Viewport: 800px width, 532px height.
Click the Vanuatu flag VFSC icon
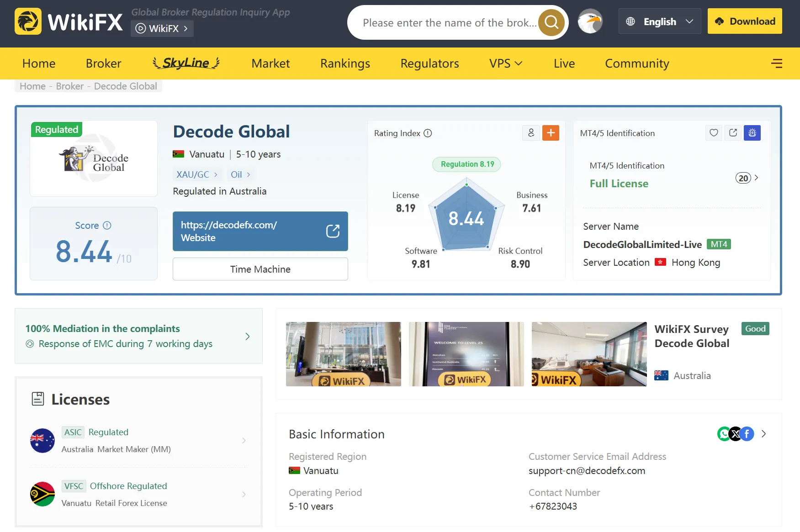42,494
